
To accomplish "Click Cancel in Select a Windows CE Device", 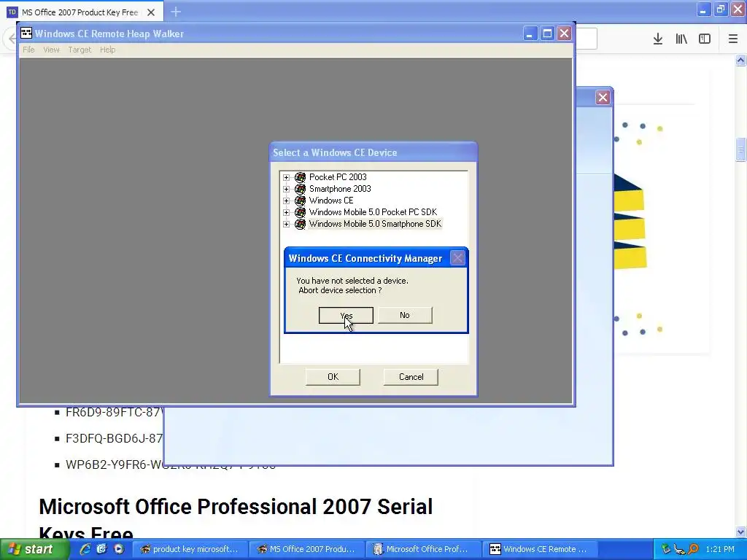I will 411,377.
